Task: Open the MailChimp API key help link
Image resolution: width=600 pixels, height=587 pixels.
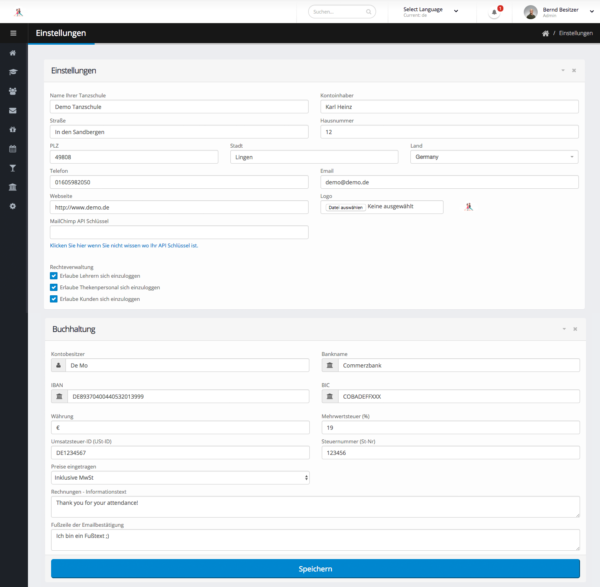Action: pos(124,246)
